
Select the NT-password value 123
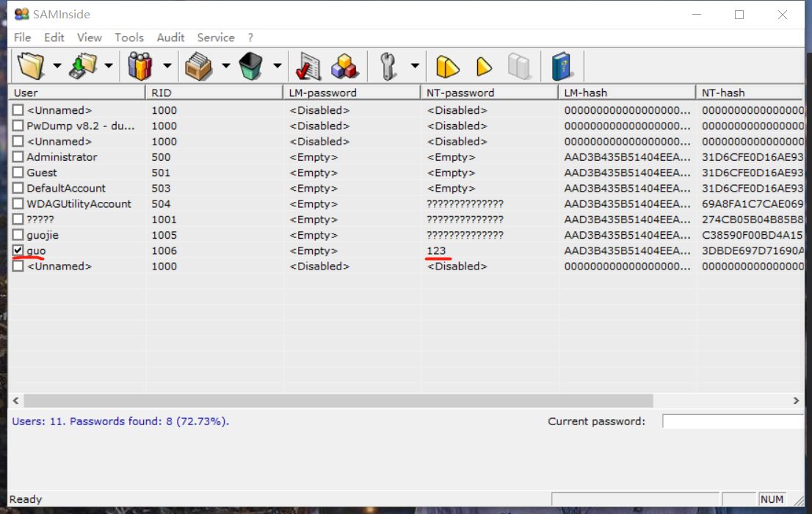point(436,250)
